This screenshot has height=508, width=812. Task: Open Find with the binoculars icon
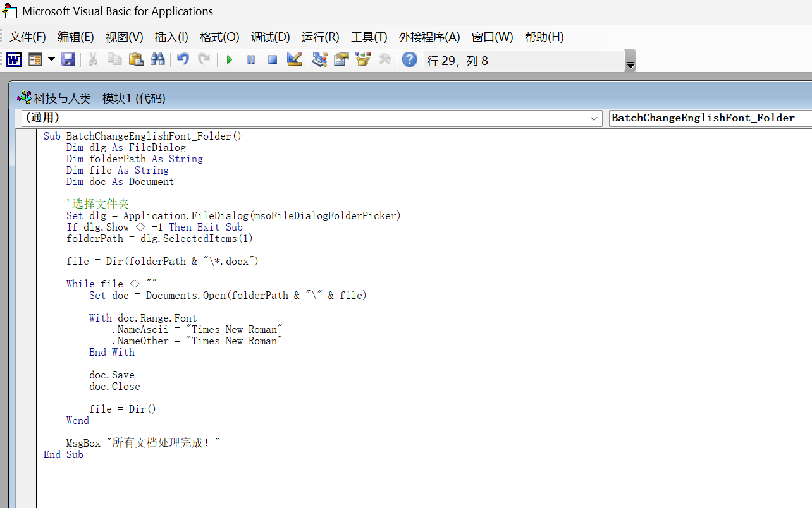[157, 60]
